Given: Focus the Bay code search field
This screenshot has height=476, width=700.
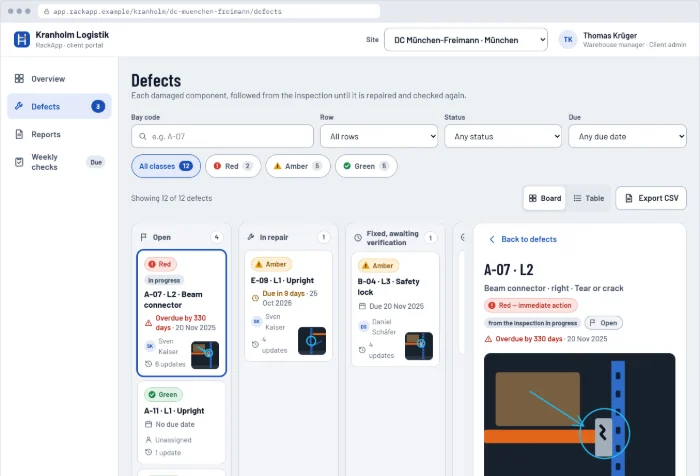Looking at the screenshot, I should point(222,136).
